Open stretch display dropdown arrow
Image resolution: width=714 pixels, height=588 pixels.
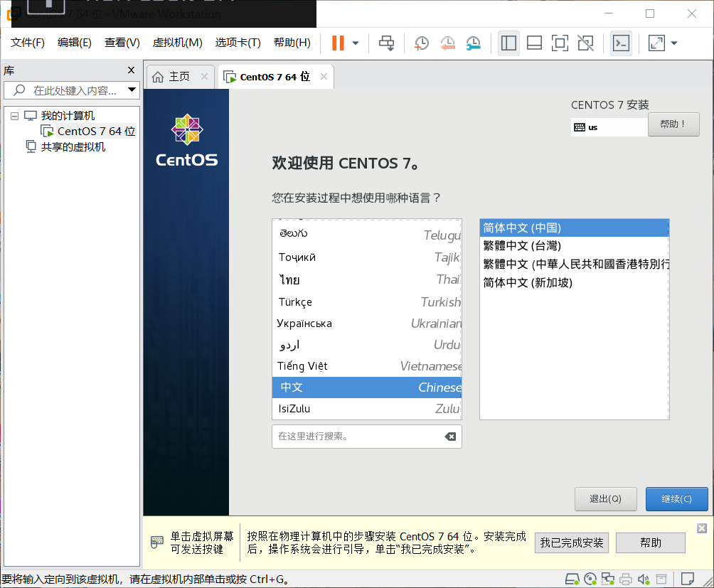pos(674,43)
